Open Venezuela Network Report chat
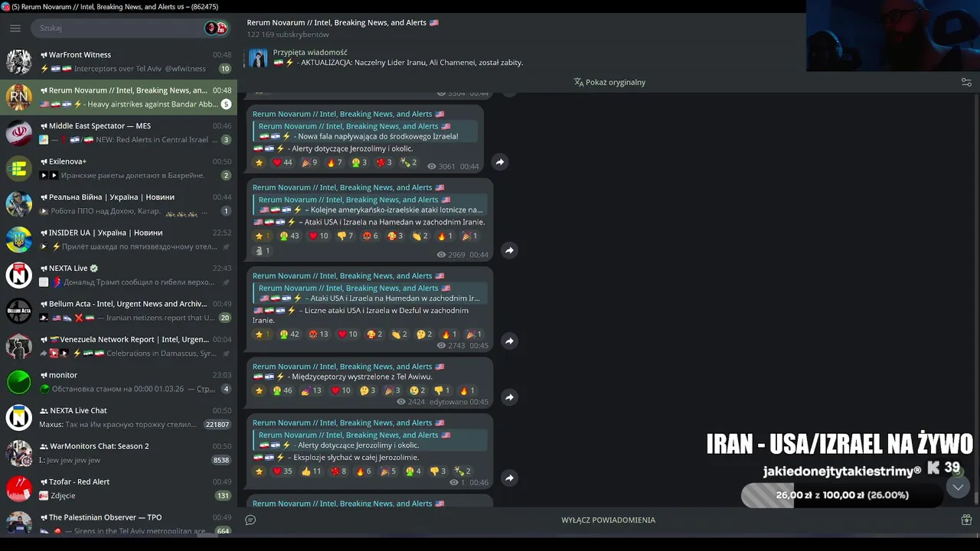The image size is (980, 551). [x=119, y=346]
